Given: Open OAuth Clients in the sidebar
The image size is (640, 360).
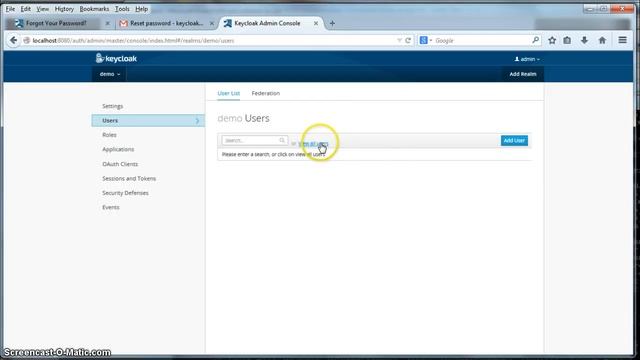Looking at the screenshot, I should (x=120, y=164).
